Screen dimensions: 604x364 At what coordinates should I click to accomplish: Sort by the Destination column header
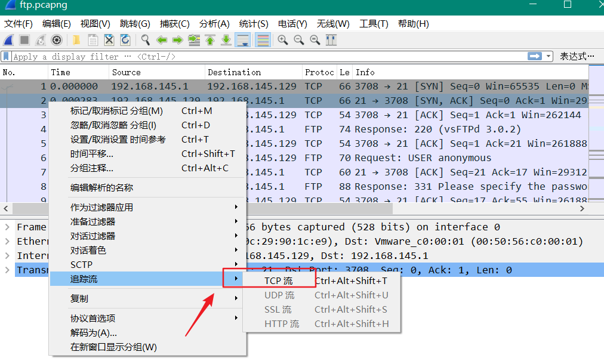point(254,72)
